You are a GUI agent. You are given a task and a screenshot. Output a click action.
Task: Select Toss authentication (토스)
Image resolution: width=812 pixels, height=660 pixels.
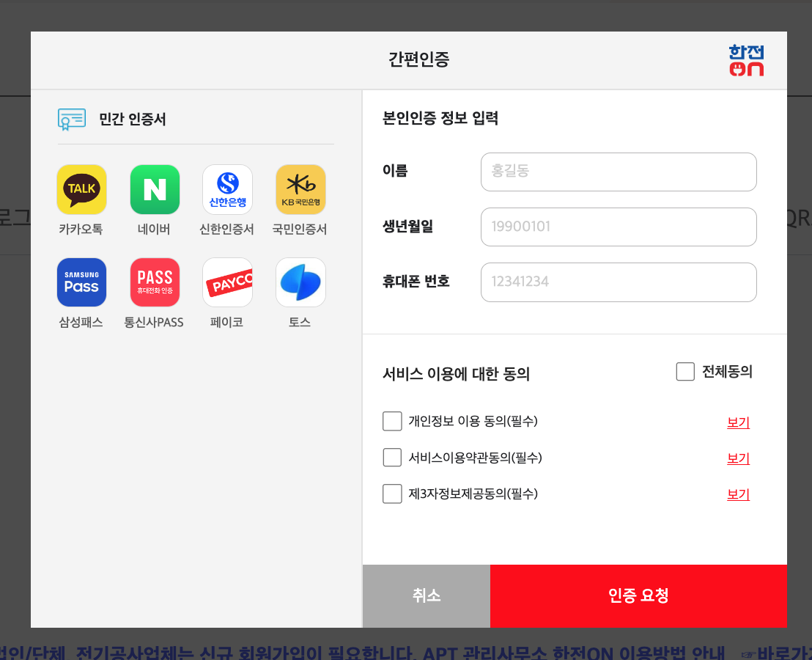point(300,282)
